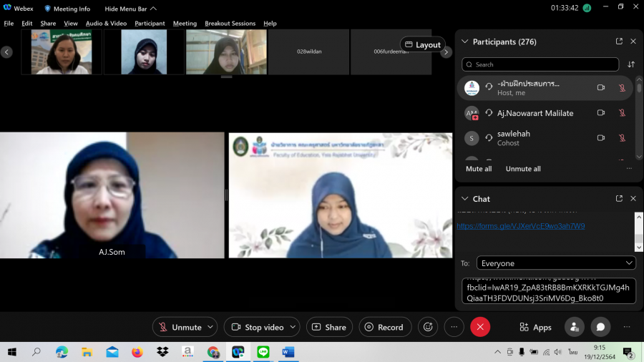Stop video camera
The image size is (644, 362).
pyautogui.click(x=256, y=327)
